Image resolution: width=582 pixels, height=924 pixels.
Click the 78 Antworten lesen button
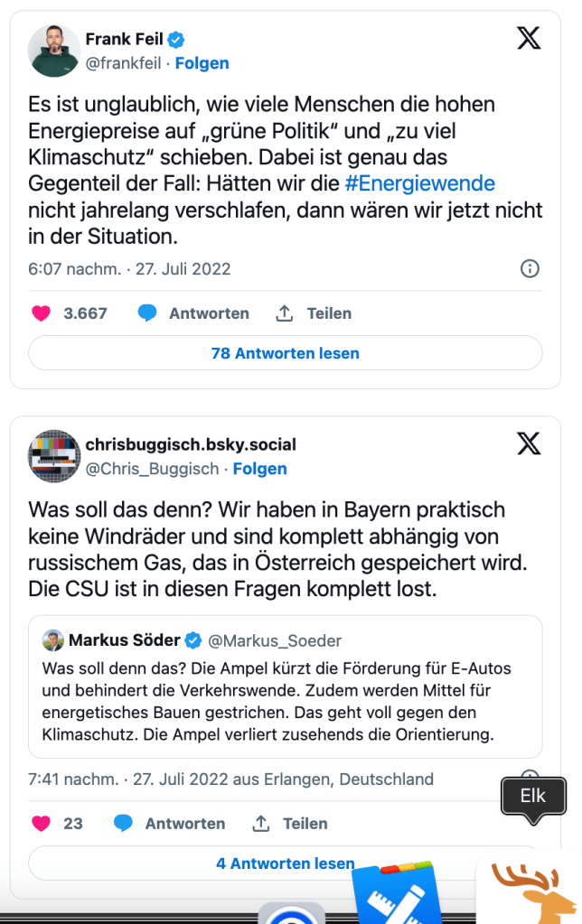pos(285,353)
